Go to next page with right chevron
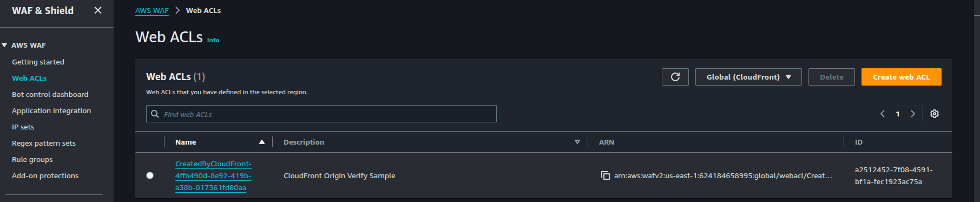980x202 pixels. (x=913, y=114)
